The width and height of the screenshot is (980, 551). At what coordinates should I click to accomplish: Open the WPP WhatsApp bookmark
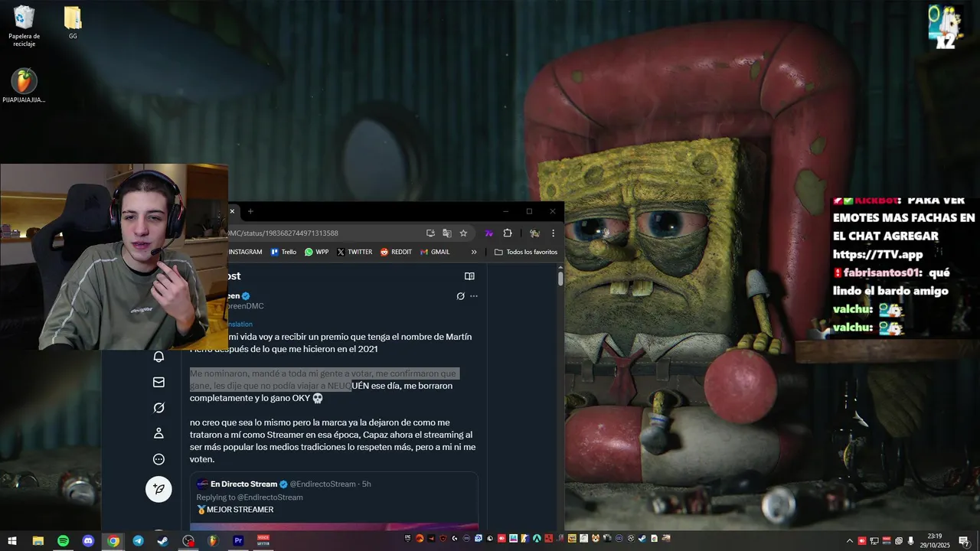316,252
